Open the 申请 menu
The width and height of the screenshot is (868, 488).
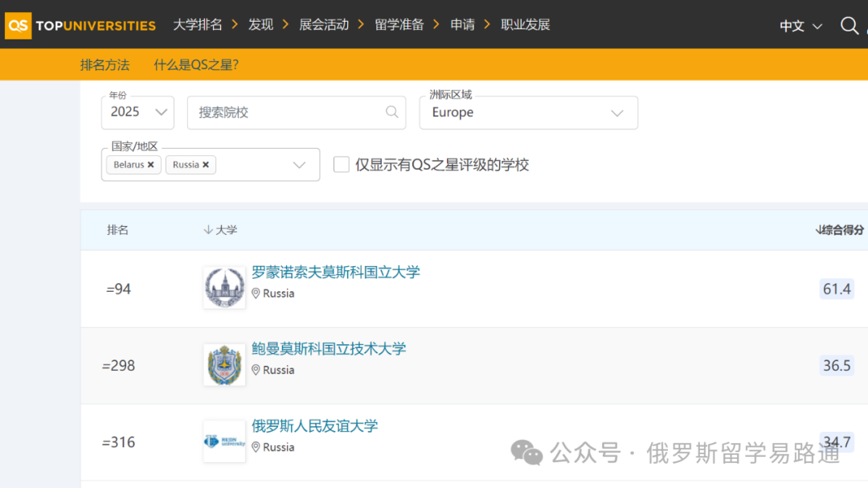[x=462, y=25]
